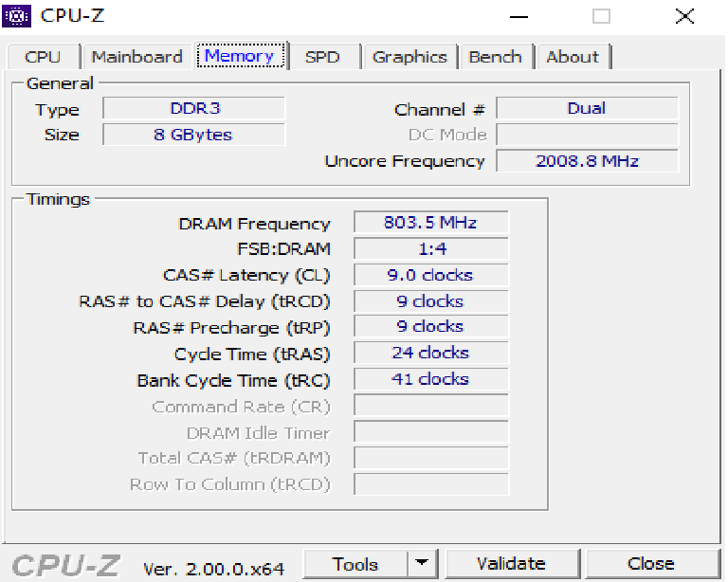Select the Uncore Frequency value 2008.8 MHz
Screen dimensions: 728x582
coord(588,161)
